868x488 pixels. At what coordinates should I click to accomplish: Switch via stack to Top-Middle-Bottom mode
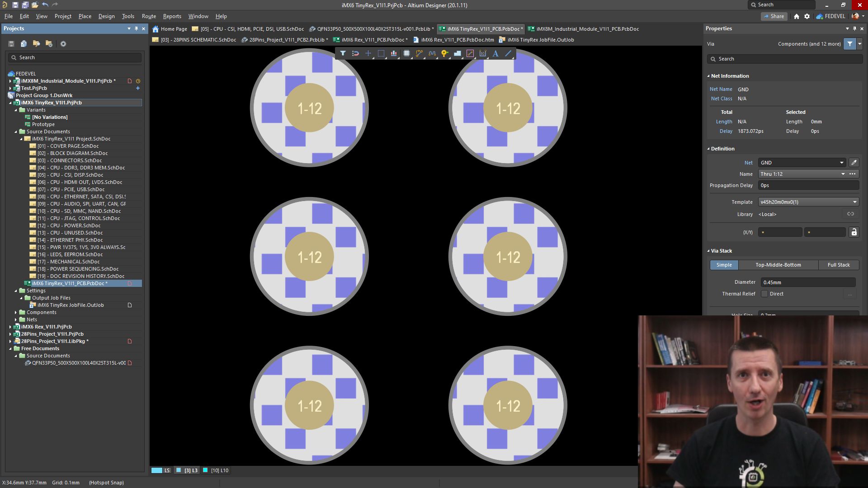(x=778, y=265)
